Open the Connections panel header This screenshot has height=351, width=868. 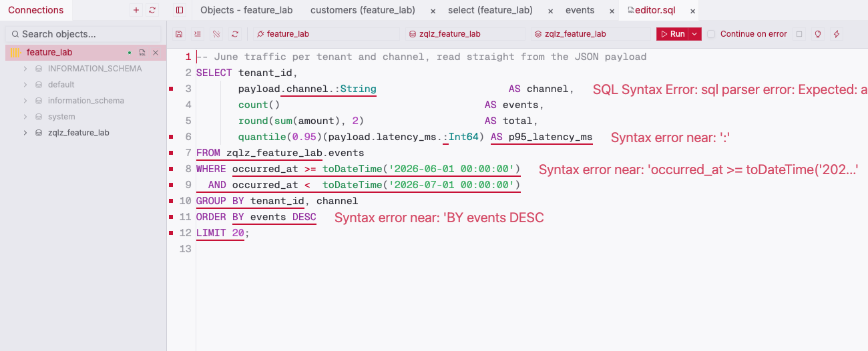click(36, 10)
